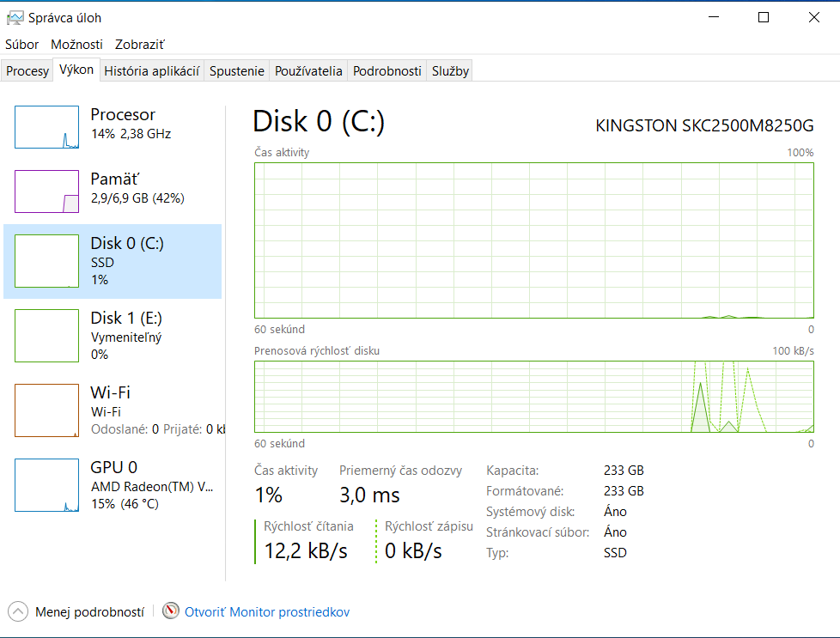
Task: Click the Prenosová rýchlosť disku graph
Action: tap(533, 396)
